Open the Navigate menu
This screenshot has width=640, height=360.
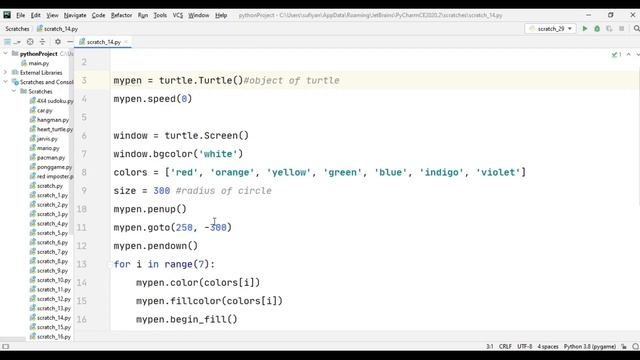click(x=75, y=15)
